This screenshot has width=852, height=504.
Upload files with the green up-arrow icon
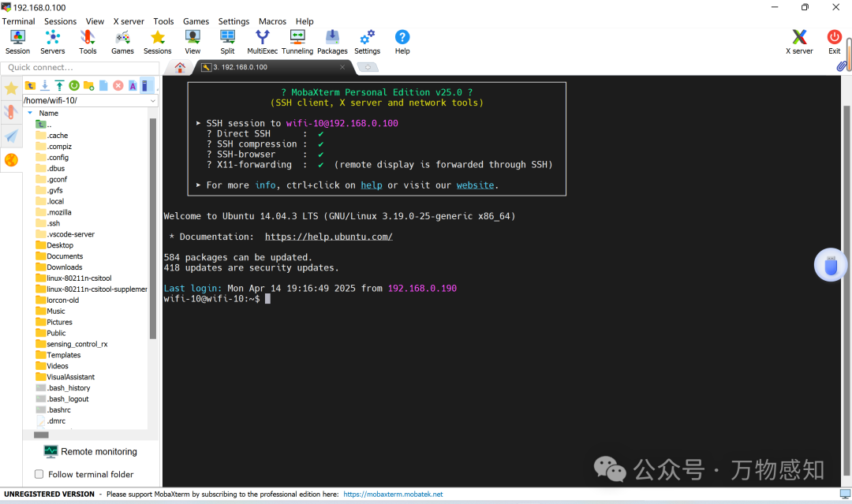(59, 85)
